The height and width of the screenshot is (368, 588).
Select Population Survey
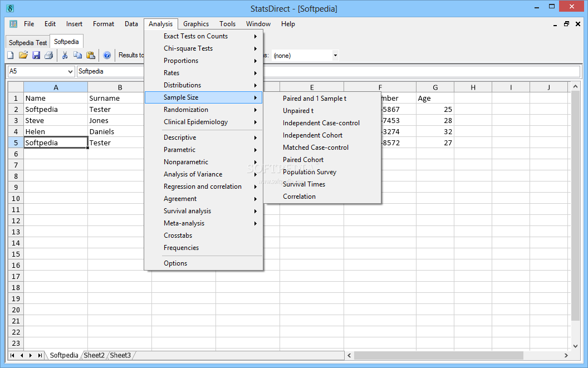click(322, 172)
